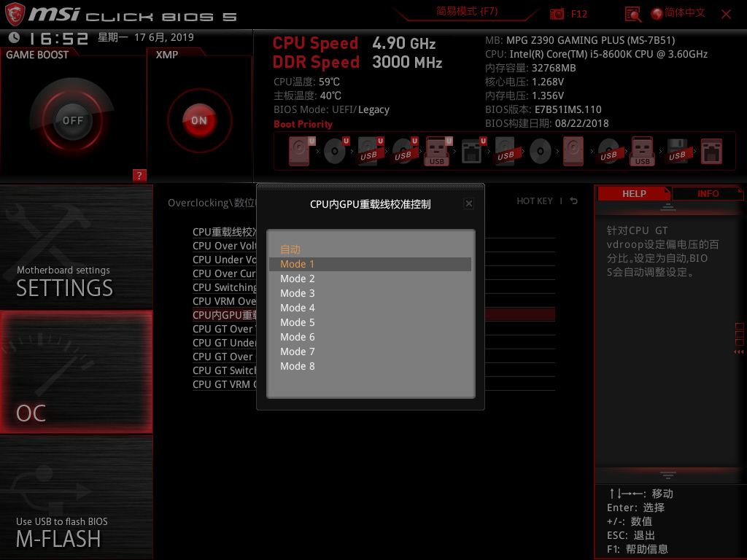Click the first hard drive boot priority icon
The height and width of the screenshot is (560, 747).
click(x=298, y=149)
